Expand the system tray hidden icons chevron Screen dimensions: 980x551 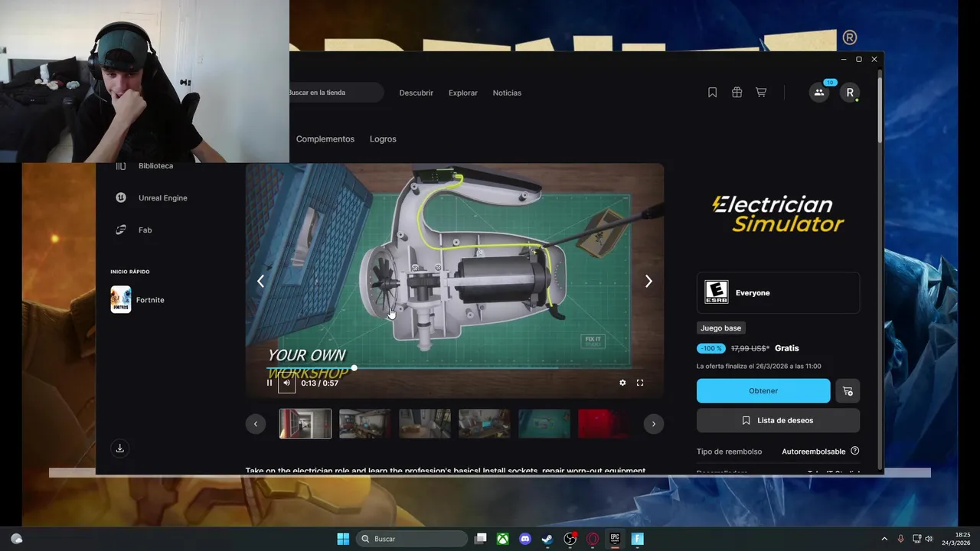coord(884,539)
